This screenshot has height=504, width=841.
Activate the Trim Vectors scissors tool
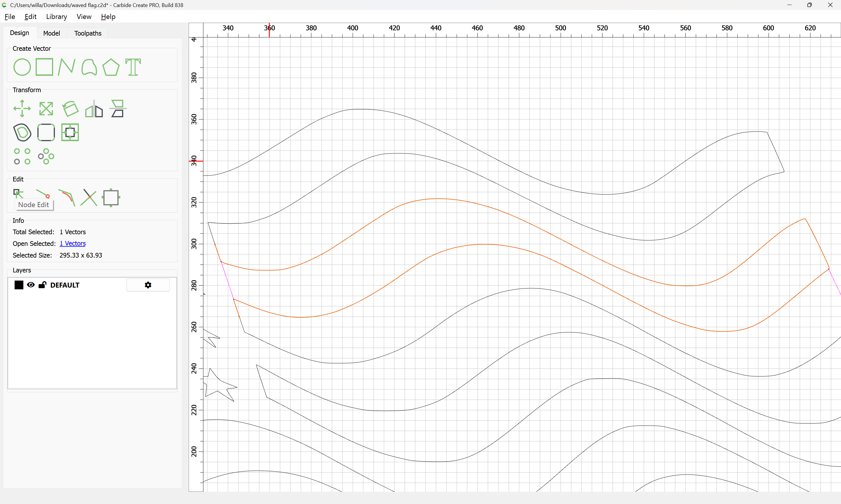coord(89,198)
